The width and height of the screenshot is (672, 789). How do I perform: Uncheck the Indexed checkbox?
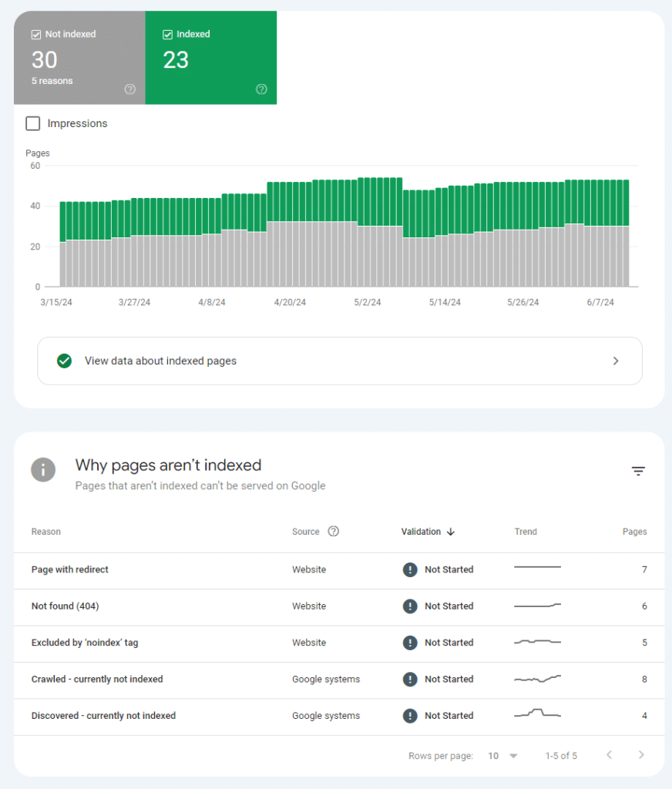click(167, 35)
